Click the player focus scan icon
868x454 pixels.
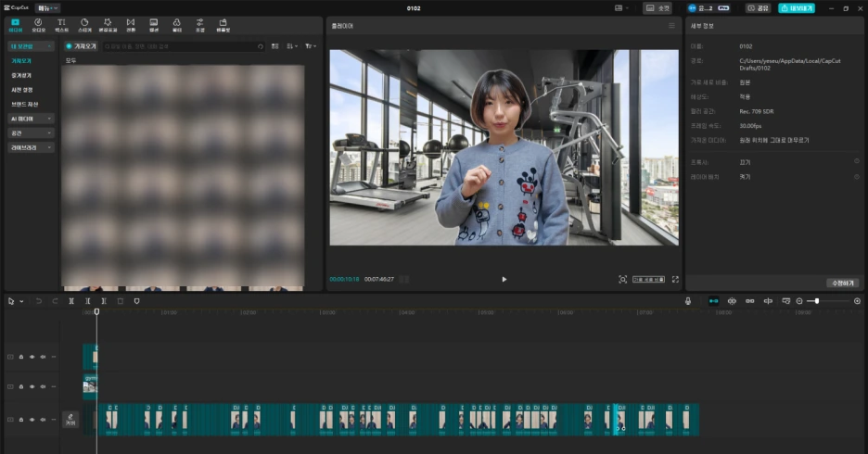623,280
